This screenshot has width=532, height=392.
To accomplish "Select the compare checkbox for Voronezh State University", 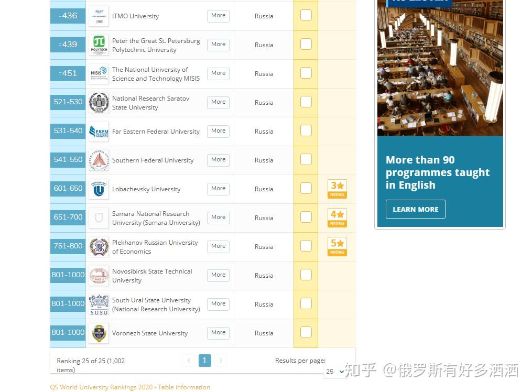I will pos(306,332).
